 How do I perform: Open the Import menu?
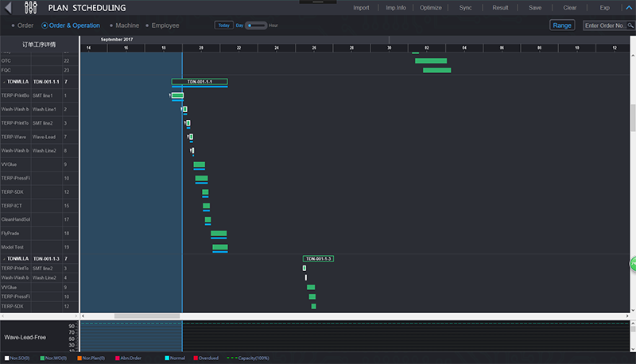pyautogui.click(x=361, y=8)
